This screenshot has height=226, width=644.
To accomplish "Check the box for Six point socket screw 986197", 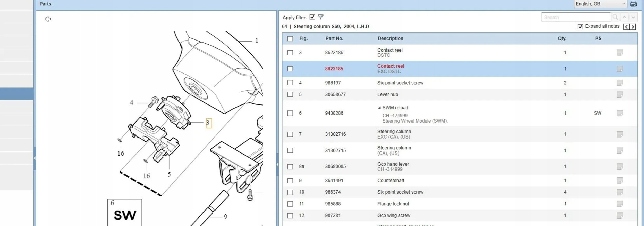I will point(290,83).
